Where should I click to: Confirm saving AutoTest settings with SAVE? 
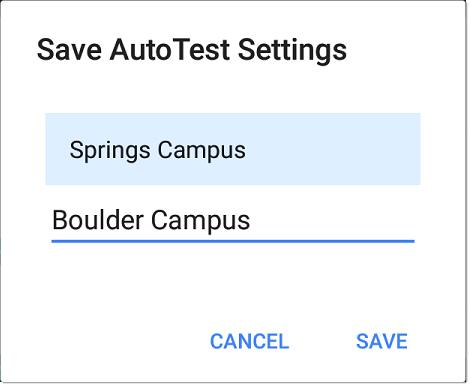click(x=382, y=341)
